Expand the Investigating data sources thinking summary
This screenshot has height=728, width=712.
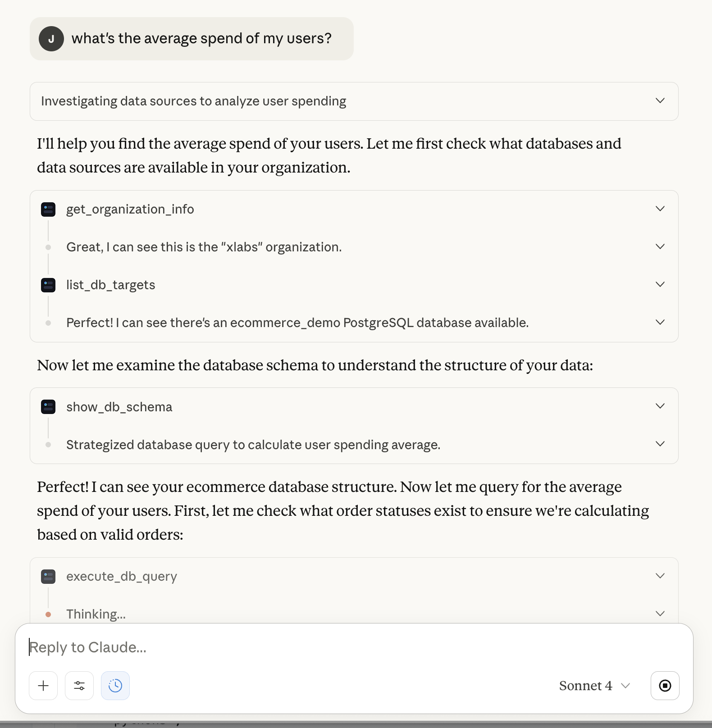pyautogui.click(x=660, y=101)
